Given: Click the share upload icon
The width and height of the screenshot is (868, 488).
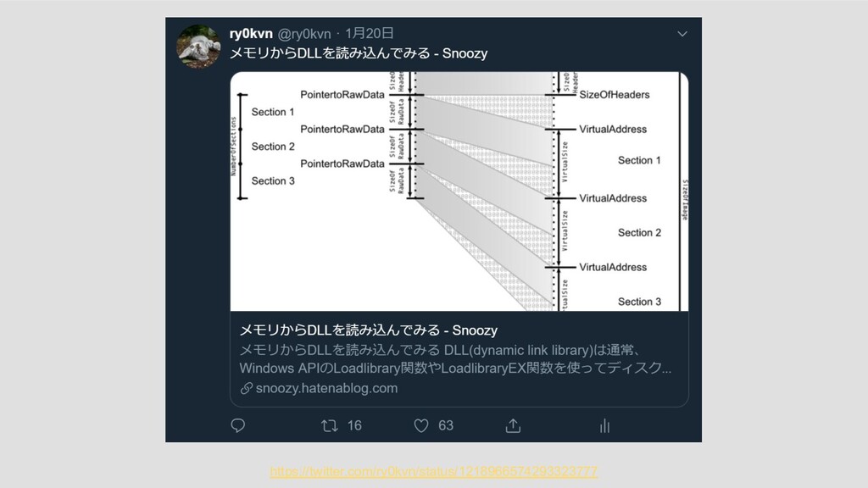Looking at the screenshot, I should (x=513, y=425).
